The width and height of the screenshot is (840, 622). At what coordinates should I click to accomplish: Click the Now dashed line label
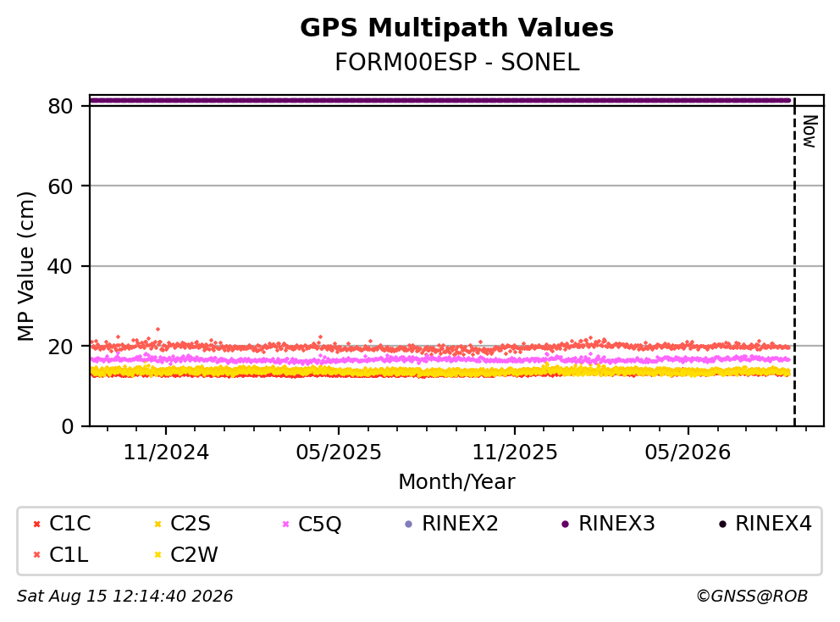(810, 131)
